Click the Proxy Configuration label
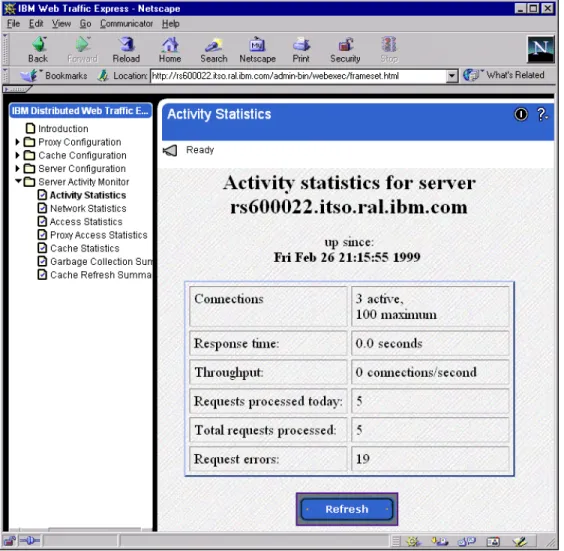Screen dimensions: 564x551 point(79,142)
